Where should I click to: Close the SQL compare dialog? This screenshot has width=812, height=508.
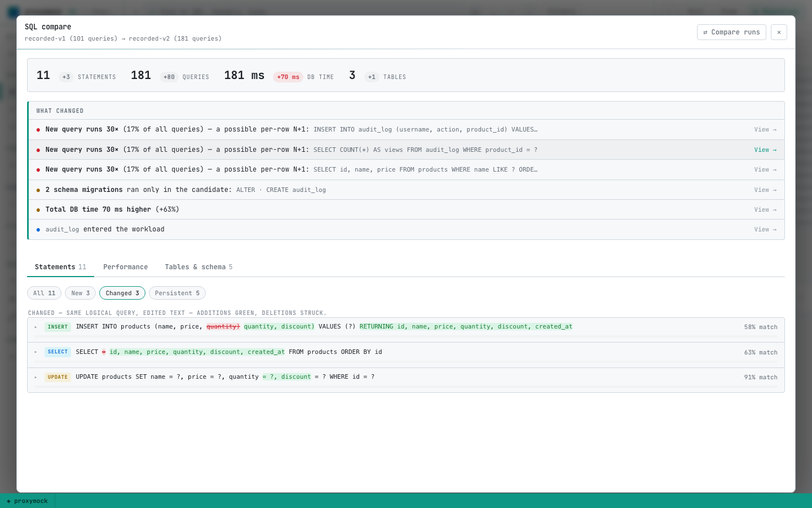tap(779, 32)
